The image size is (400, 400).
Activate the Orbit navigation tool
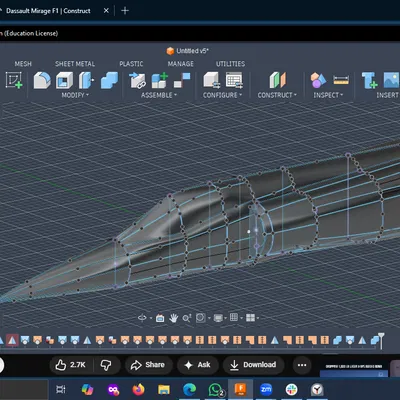click(142, 318)
